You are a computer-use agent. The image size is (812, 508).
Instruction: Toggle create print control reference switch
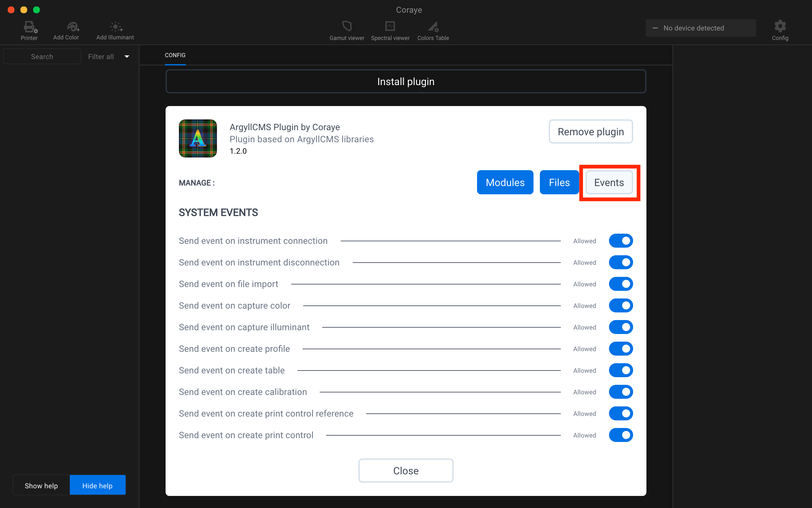coord(621,414)
